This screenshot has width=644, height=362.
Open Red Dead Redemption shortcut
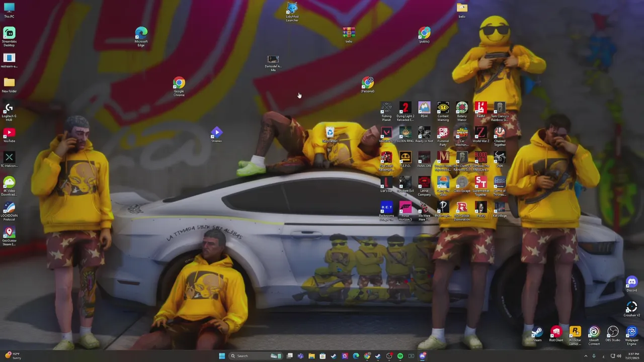(386, 161)
